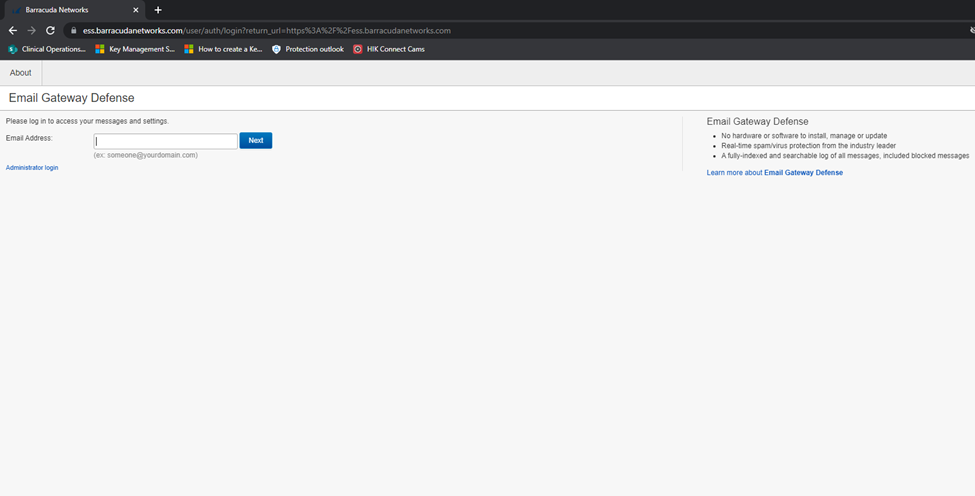Click the 'ex: someone@yourdomain.com' hint text
Viewport: 975px width, 496px height.
(146, 155)
